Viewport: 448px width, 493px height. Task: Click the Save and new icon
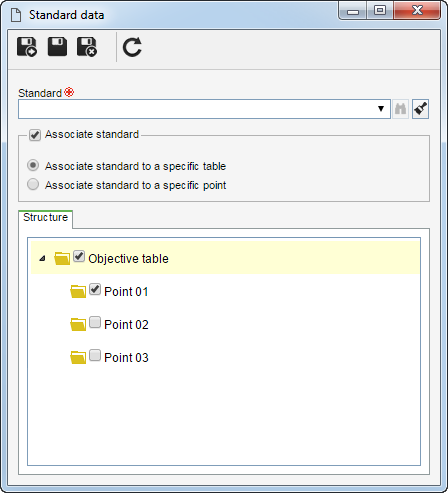click(x=27, y=47)
